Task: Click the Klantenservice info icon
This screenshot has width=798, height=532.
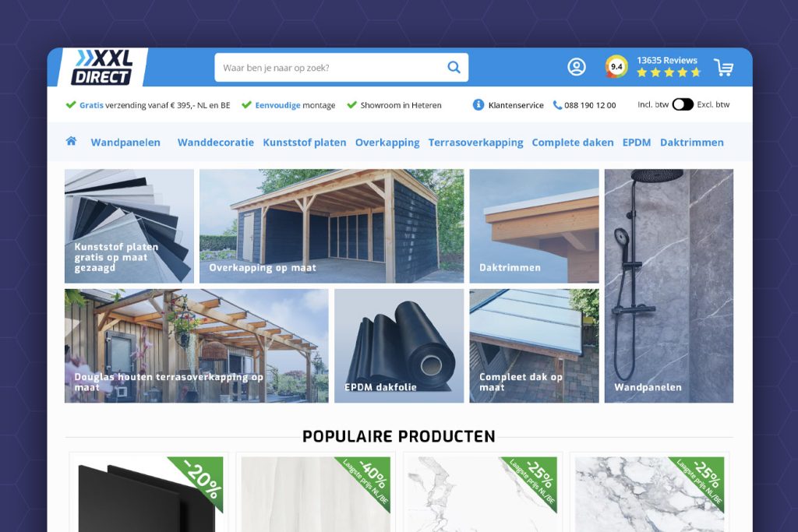Action: [478, 105]
